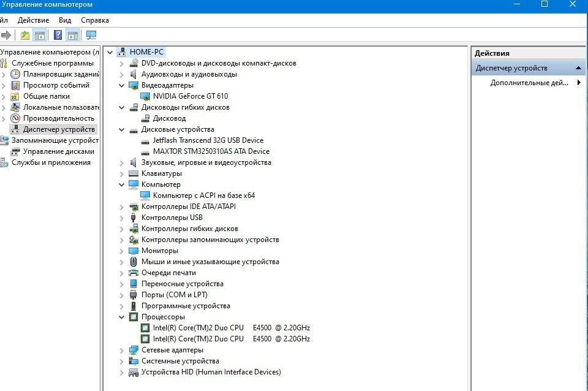Click the MAXTOR STM3250310AS disk icon
Viewport: 588px width, 391px height.
145,152
